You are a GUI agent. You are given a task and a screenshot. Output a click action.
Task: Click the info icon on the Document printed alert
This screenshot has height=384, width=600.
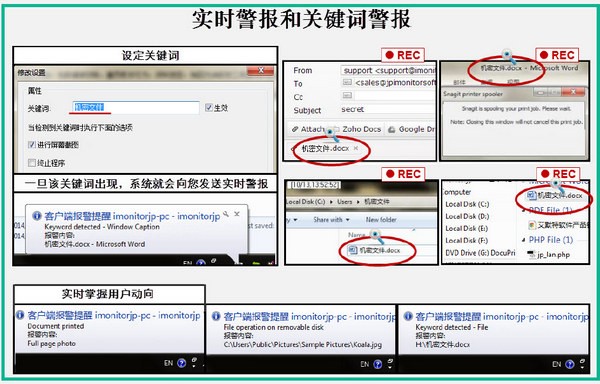[20, 315]
